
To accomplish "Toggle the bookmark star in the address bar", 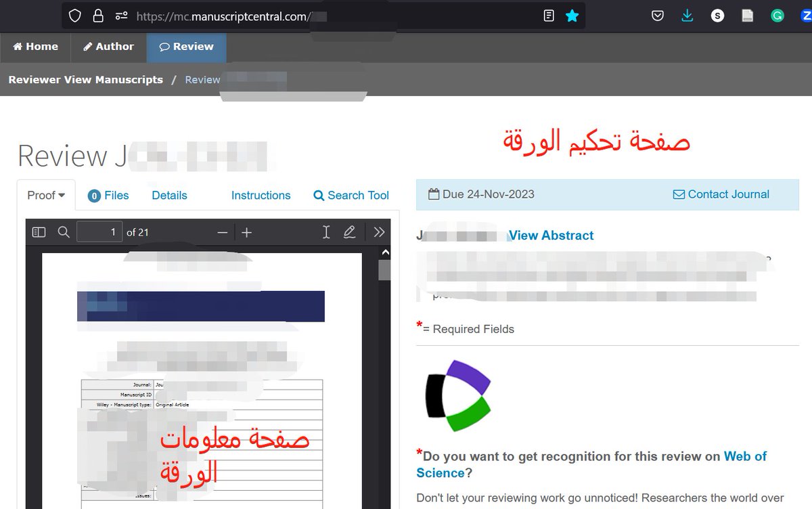I will [572, 15].
